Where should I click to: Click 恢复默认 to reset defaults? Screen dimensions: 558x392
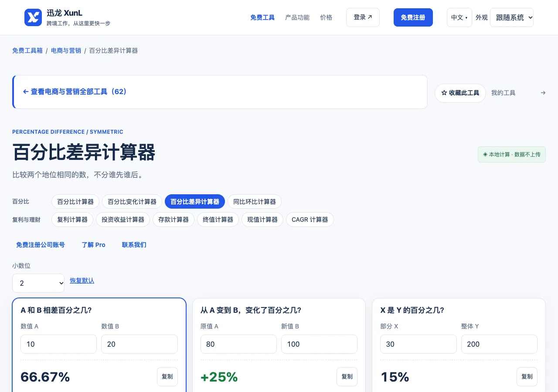[x=82, y=280]
